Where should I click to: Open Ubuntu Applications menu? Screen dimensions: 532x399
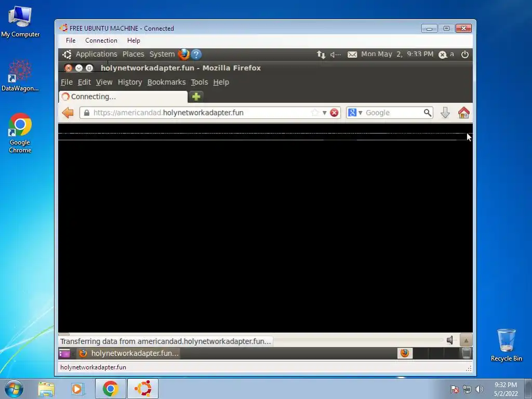[96, 54]
